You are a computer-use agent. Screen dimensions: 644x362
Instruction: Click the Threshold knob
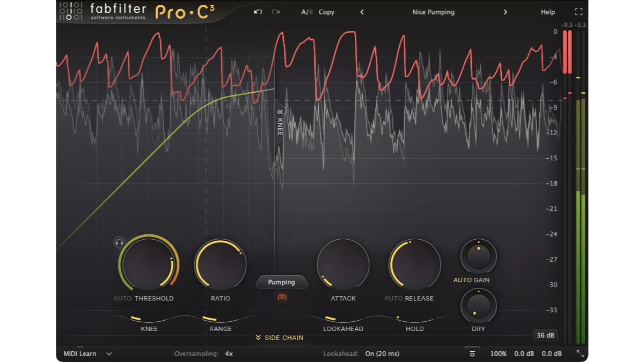[149, 264]
